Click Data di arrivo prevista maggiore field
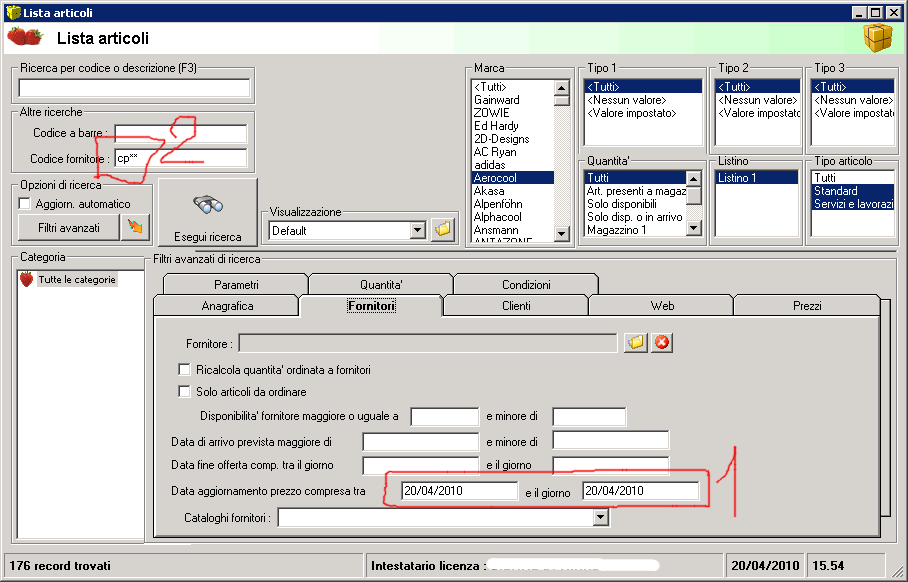The image size is (908, 582). pos(420,441)
